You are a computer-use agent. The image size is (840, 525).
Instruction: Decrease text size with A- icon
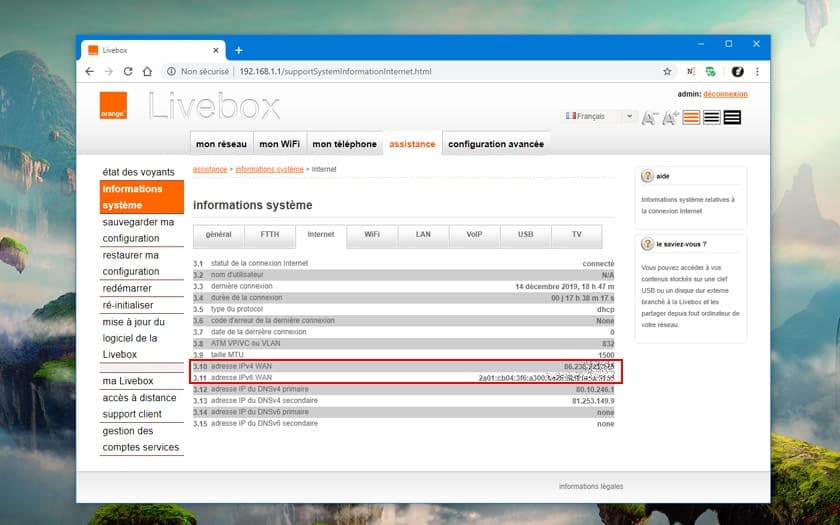(x=650, y=117)
